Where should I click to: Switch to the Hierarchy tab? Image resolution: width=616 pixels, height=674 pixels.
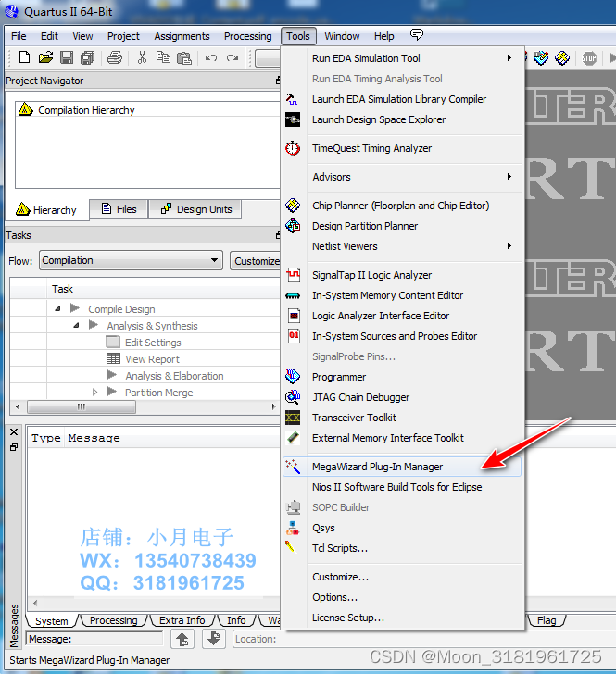(46, 210)
